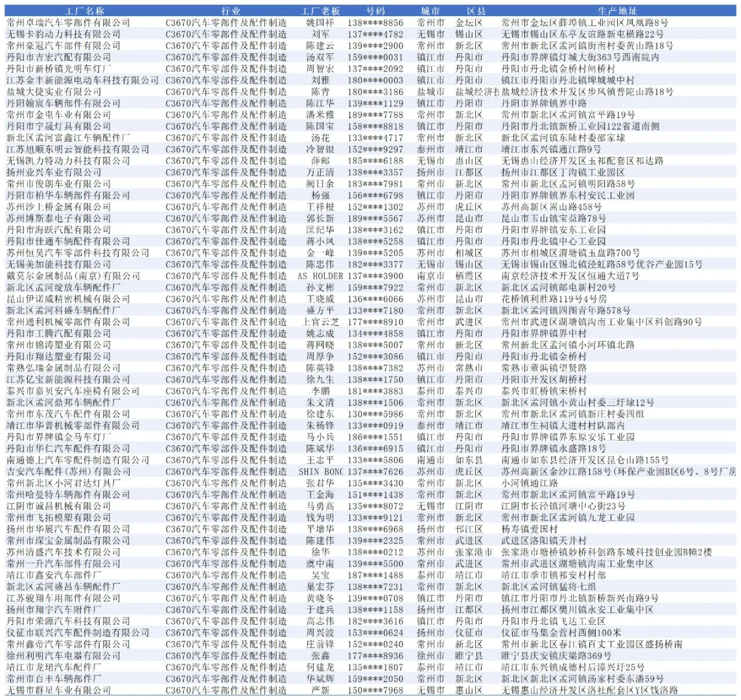Select phone number 152****1302
741x700 pixels.
pyautogui.click(x=376, y=207)
